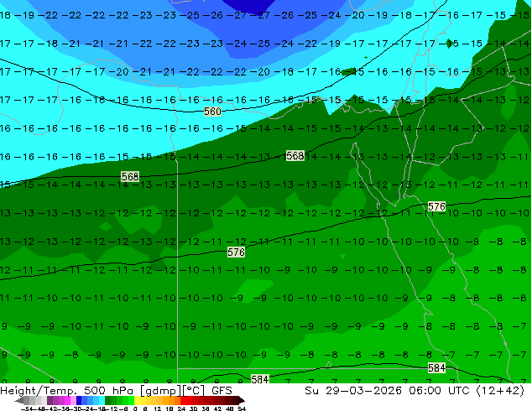Click the right dark-red arrow end of the color bar
Viewport: 532px width, 411px height.
(241, 400)
